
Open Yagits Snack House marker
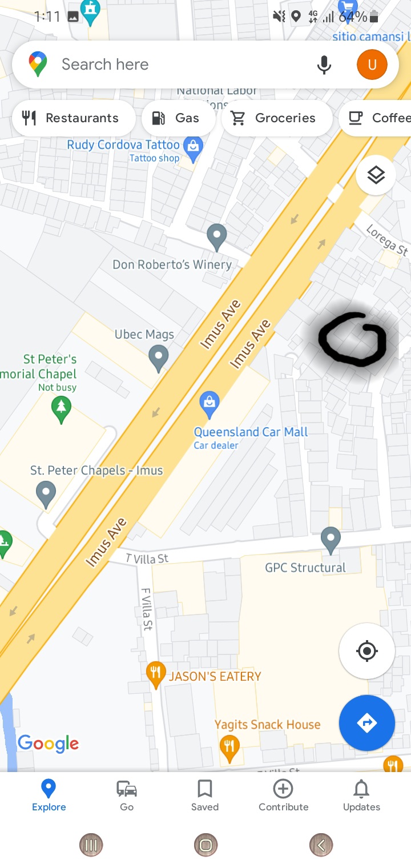click(229, 748)
